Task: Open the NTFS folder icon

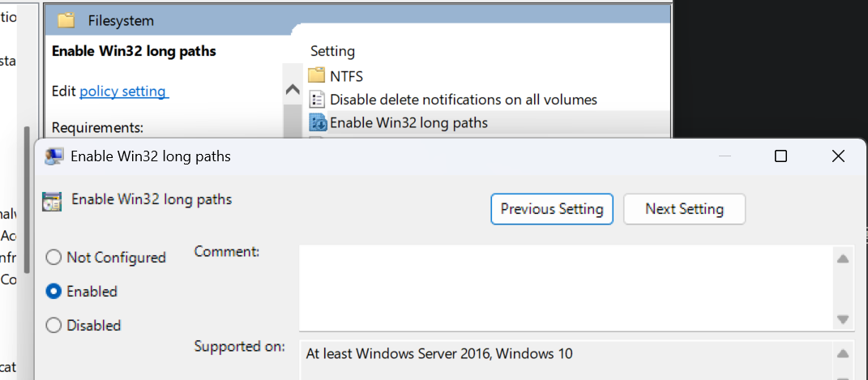Action: click(x=316, y=76)
